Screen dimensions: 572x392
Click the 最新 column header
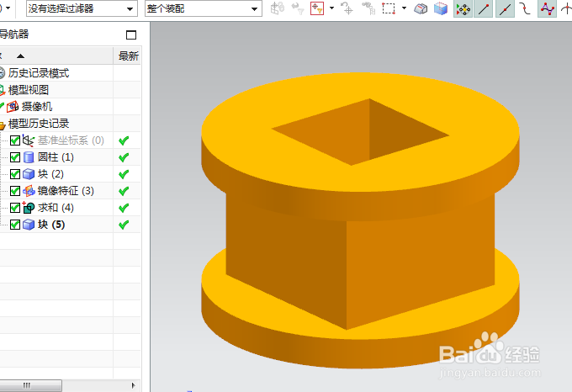pos(129,56)
